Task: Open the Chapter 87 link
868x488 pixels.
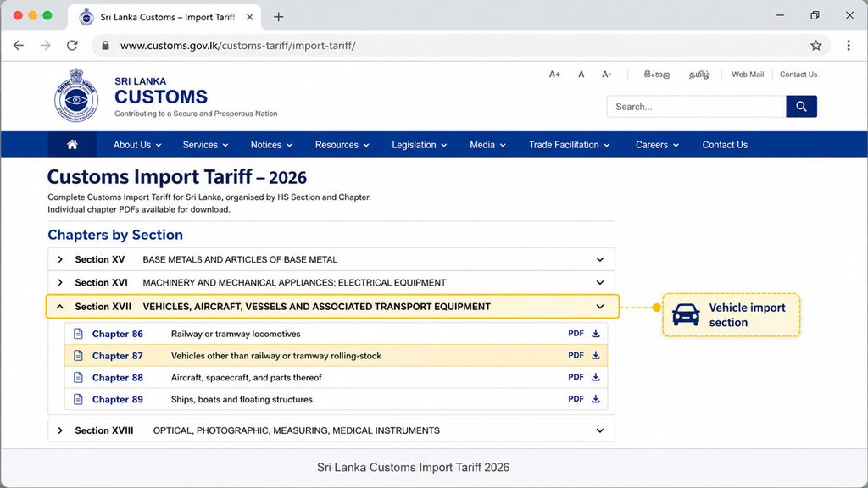Action: tap(117, 356)
